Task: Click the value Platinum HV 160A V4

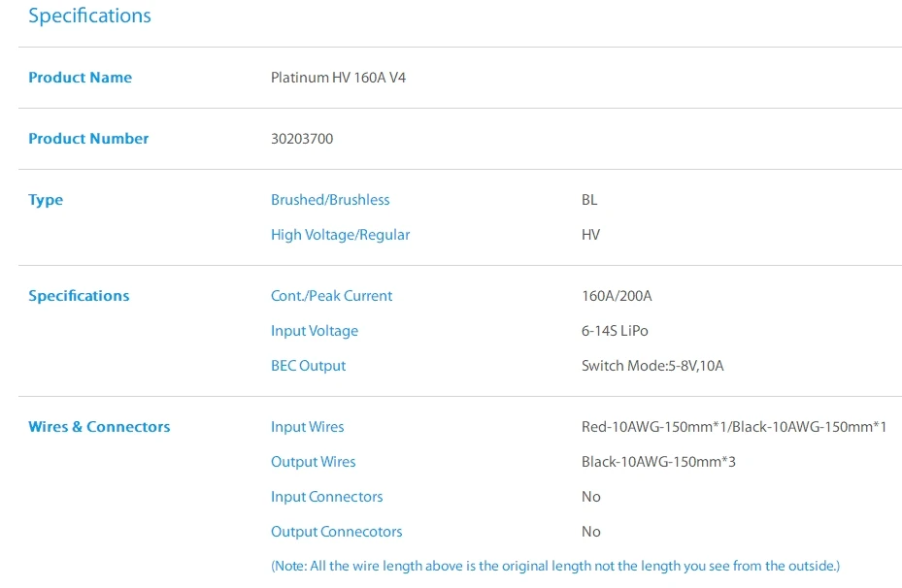Action: (x=338, y=78)
